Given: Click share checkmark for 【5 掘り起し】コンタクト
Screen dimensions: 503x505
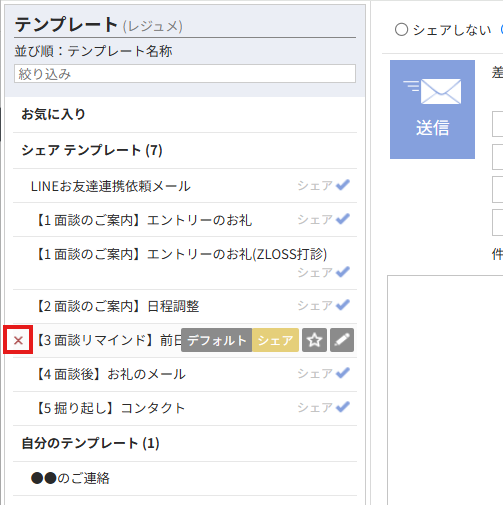Looking at the screenshot, I should click(343, 407).
